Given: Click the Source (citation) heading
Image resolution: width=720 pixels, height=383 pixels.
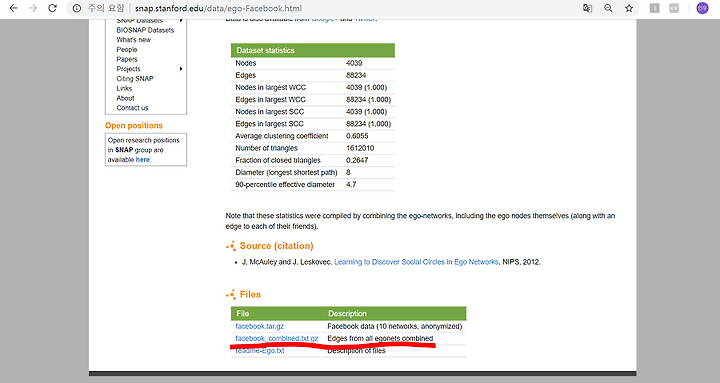Looking at the screenshot, I should click(x=276, y=246).
